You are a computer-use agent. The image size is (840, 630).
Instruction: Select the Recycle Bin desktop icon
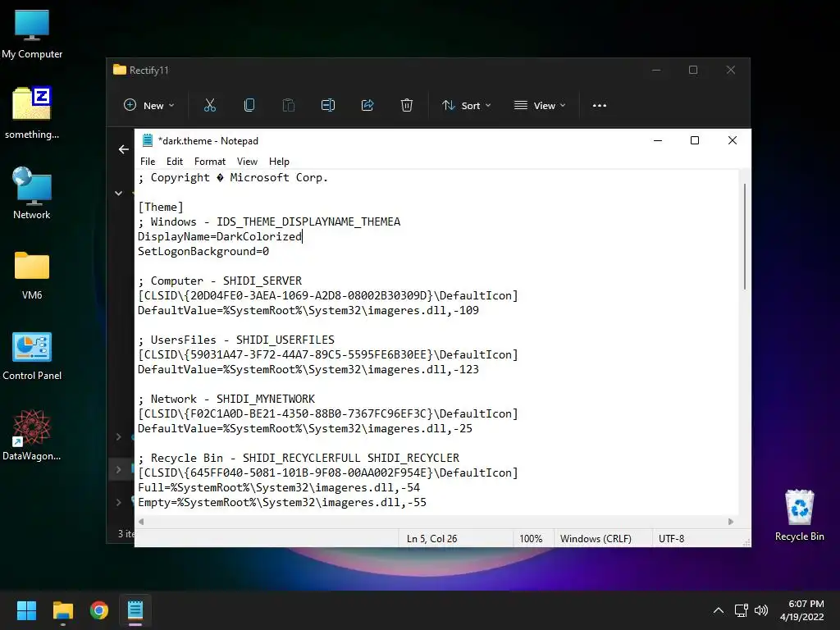[799, 515]
